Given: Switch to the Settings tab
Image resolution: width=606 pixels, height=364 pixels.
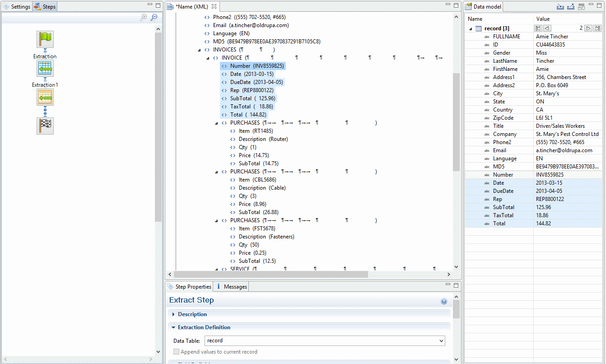Looking at the screenshot, I should pyautogui.click(x=17, y=7).
